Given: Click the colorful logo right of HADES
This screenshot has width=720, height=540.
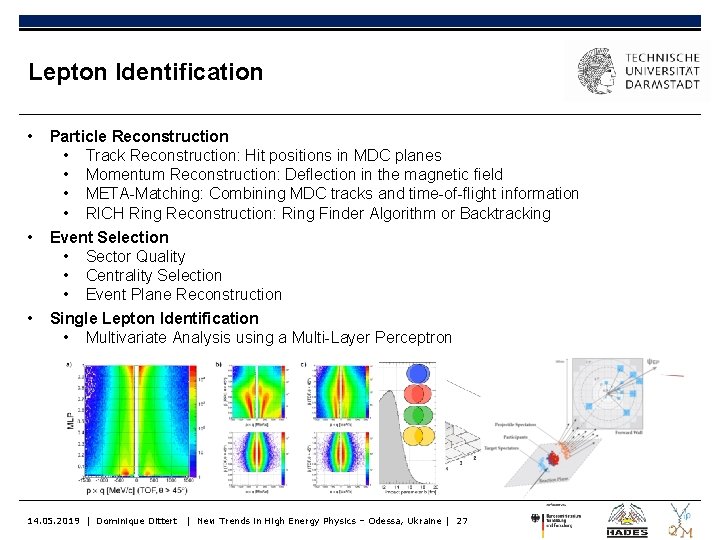Looking at the screenshot, I should pyautogui.click(x=681, y=521).
